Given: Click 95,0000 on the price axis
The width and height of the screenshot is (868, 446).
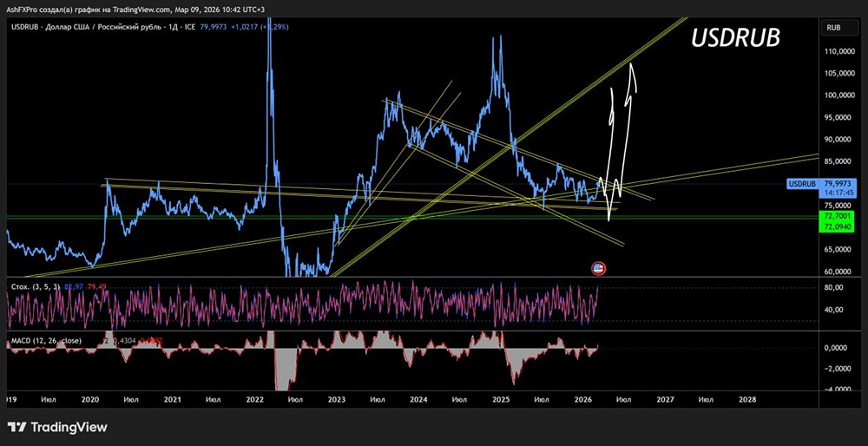Looking at the screenshot, I should tap(838, 117).
